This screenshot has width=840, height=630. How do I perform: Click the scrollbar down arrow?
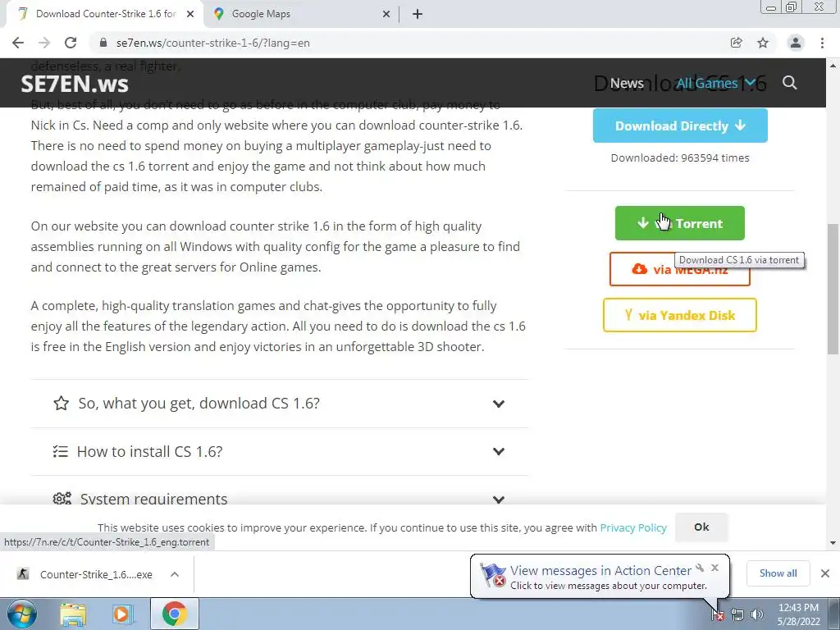[833, 543]
